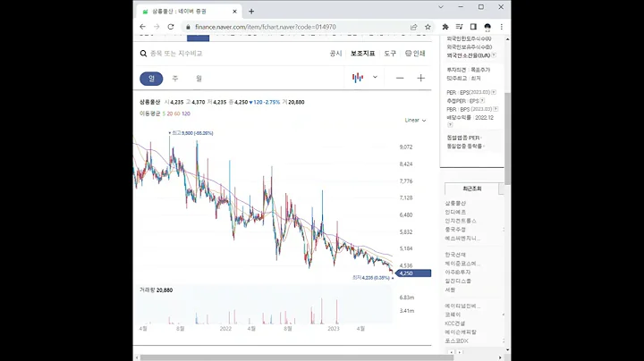
Task: Toggle the 120-day moving average line
Action: 186,113
